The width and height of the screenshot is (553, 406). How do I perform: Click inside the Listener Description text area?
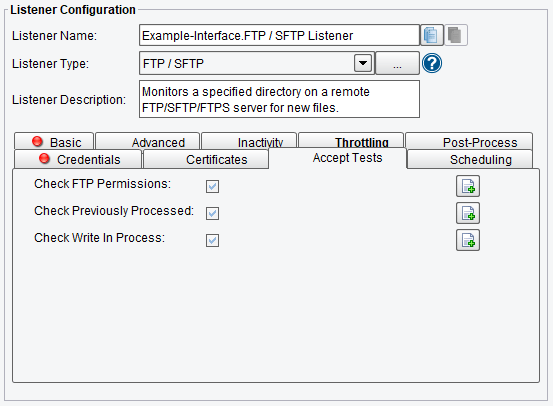pos(279,99)
